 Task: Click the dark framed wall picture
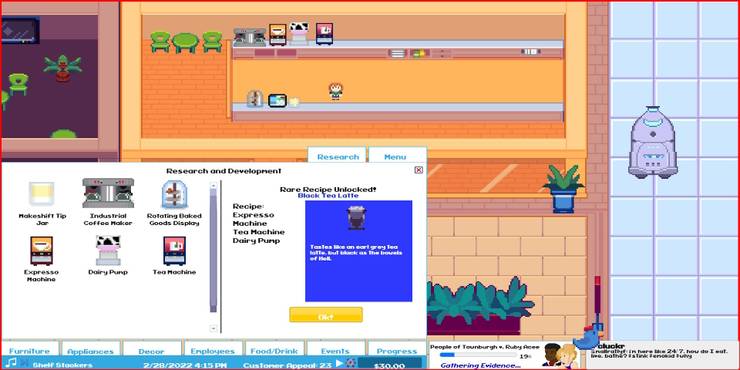20,30
